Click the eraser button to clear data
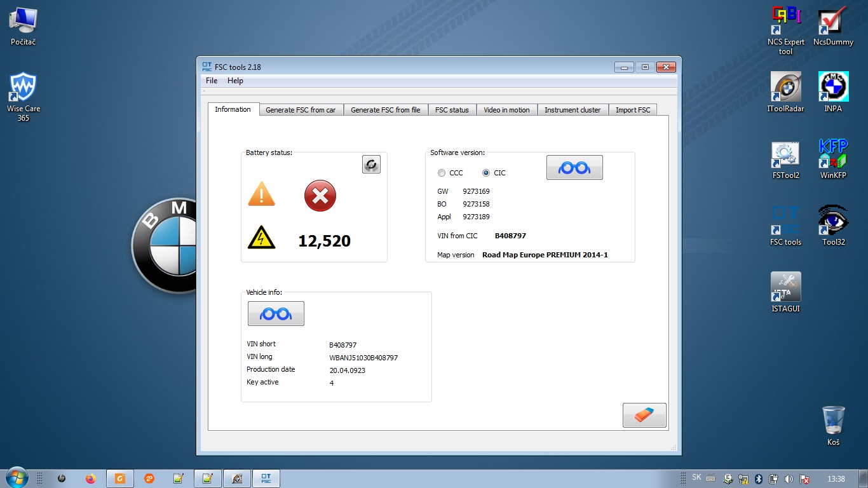Viewport: 868px width, 488px height. [x=644, y=415]
